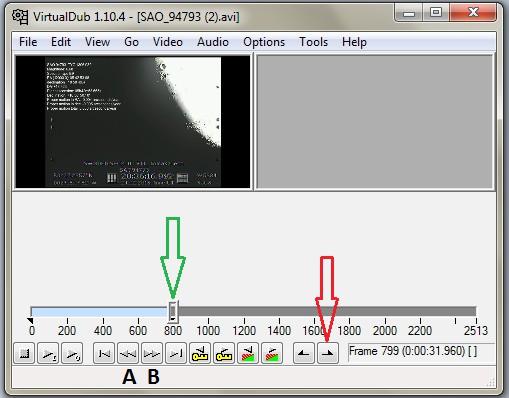This screenshot has width=509, height=398.
Task: Open the Audio menu
Action: coord(213,42)
